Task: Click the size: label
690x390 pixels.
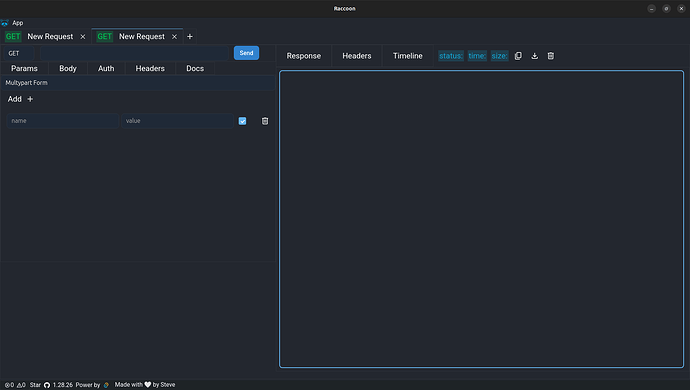Action: click(499, 56)
